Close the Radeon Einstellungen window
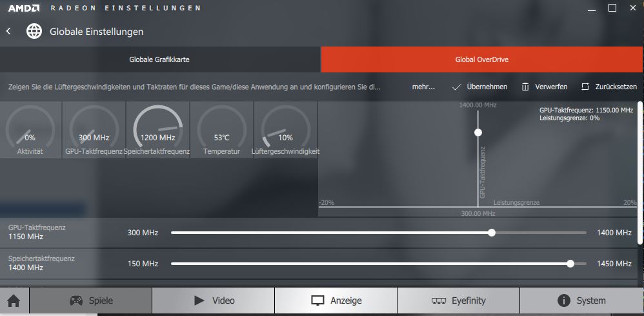Screen dimensions: 644x316 [x=633, y=8]
